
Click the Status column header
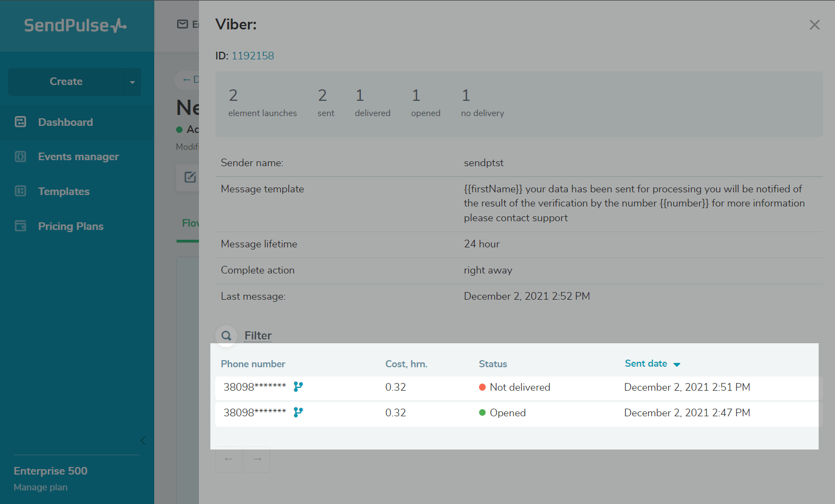493,364
